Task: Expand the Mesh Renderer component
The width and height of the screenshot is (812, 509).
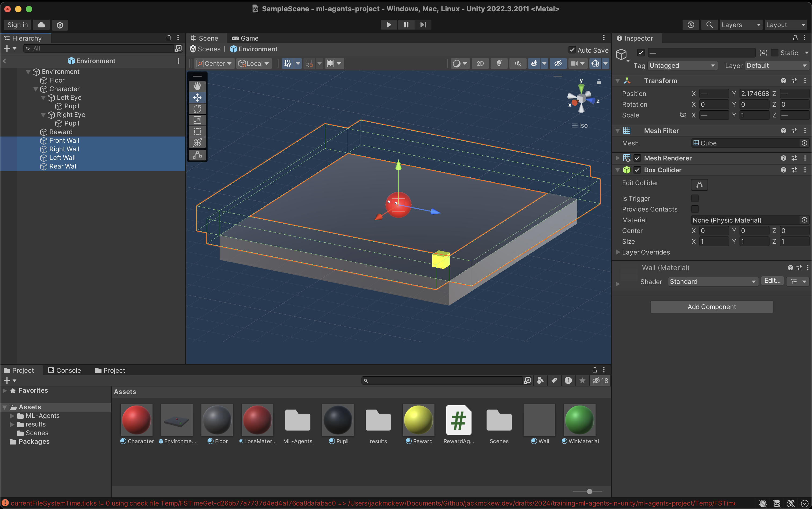Action: pos(618,158)
